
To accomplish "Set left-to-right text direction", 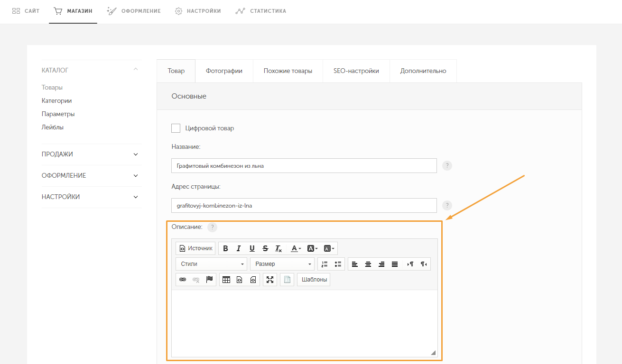I will (x=410, y=264).
